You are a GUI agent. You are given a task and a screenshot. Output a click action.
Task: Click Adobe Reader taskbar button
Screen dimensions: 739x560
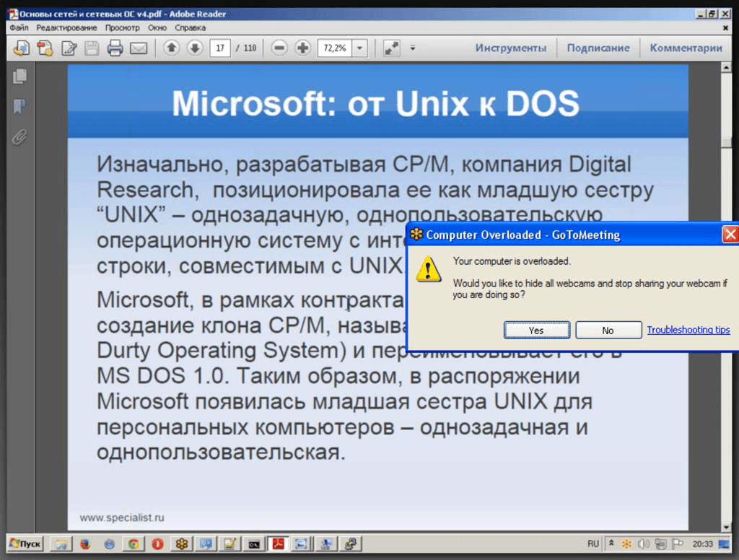(278, 544)
